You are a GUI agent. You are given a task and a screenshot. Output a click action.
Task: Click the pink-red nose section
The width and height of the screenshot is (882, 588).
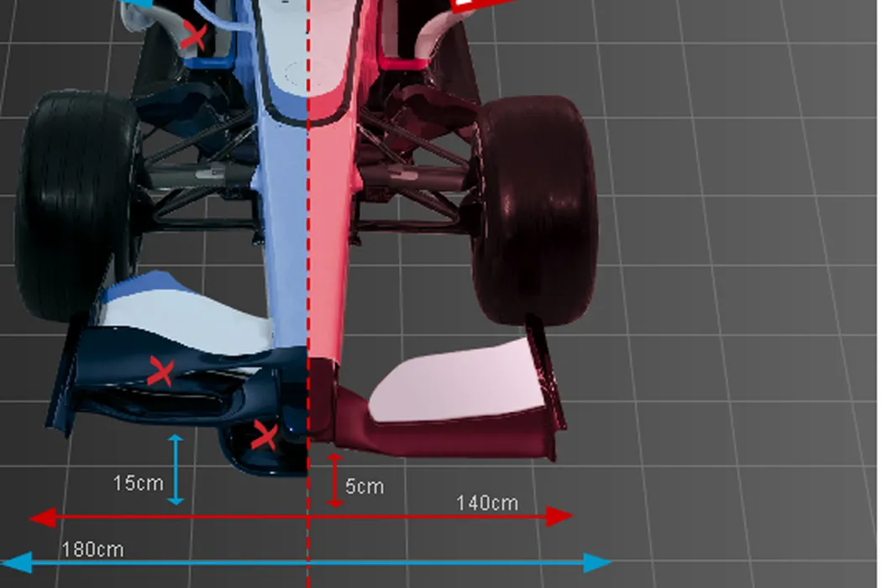coord(332,210)
